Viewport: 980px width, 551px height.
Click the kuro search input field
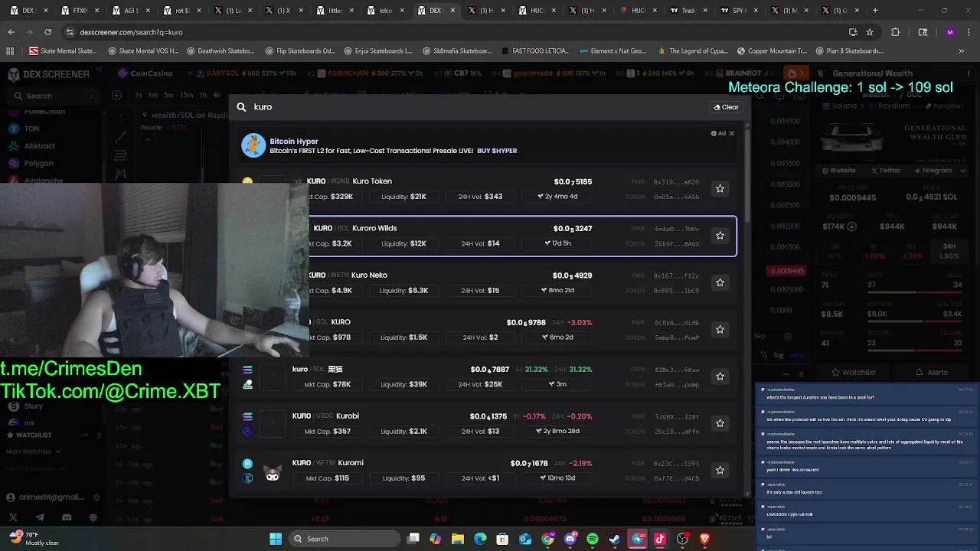point(475,107)
